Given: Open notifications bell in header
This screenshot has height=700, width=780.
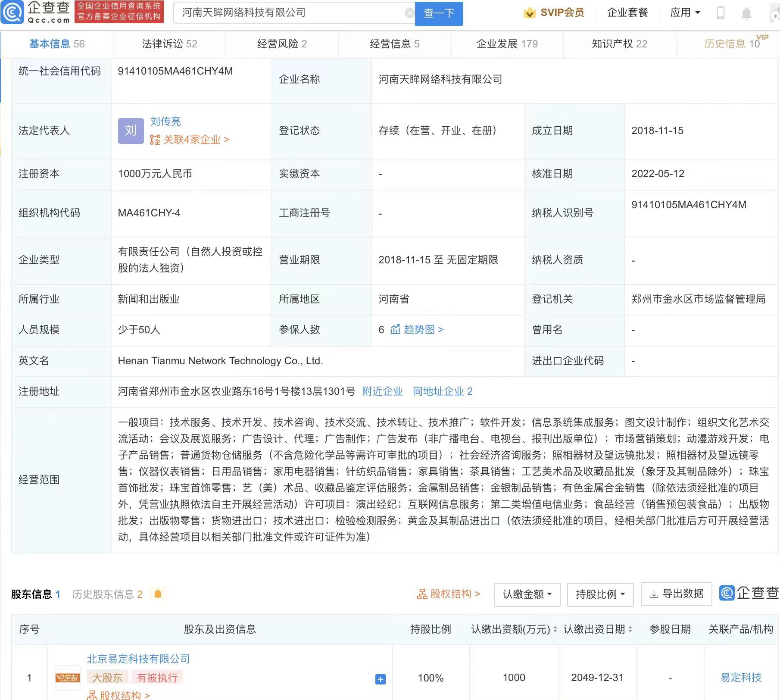Looking at the screenshot, I should tap(746, 13).
